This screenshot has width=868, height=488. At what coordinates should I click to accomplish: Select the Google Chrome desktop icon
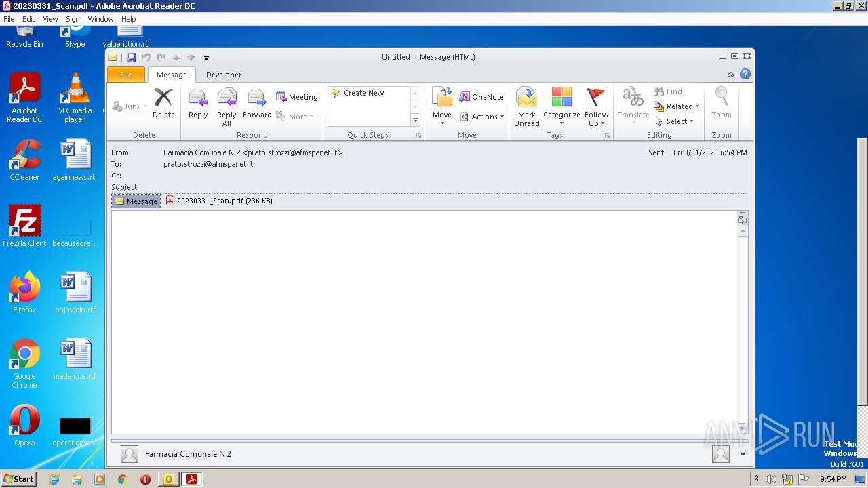point(24,363)
